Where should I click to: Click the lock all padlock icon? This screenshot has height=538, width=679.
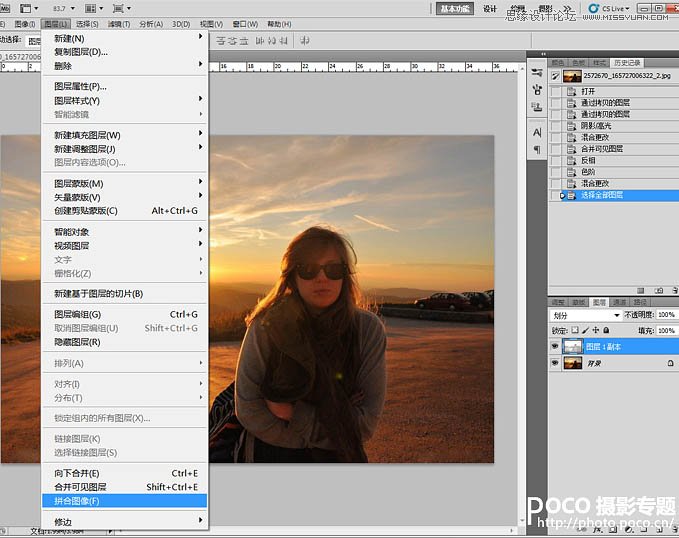point(604,329)
